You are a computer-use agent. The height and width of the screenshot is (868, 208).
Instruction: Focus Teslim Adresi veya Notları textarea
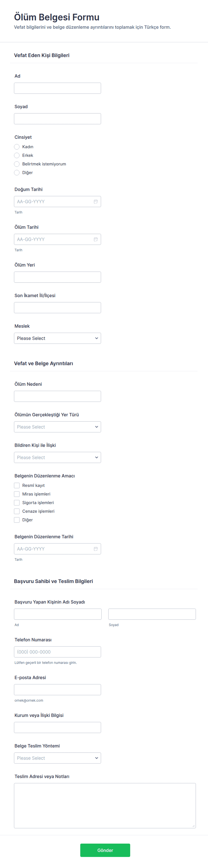(x=105, y=805)
